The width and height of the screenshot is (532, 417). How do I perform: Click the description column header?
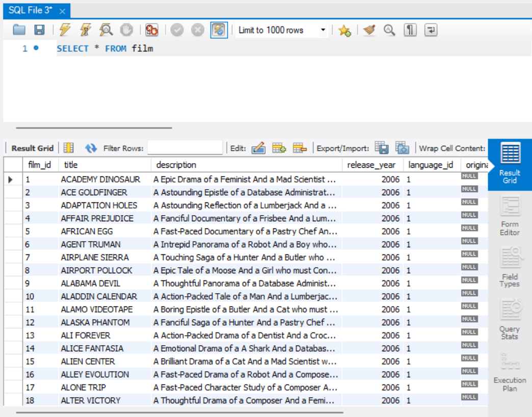pyautogui.click(x=246, y=165)
